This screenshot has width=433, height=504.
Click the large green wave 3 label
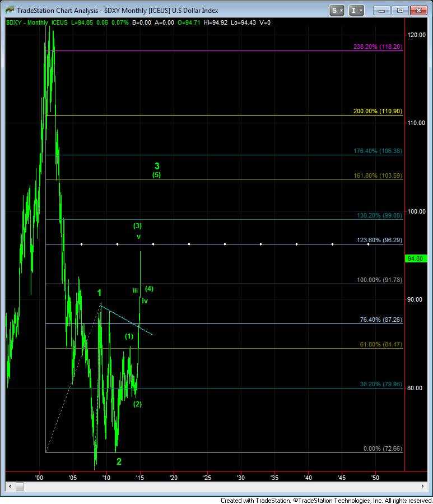click(x=157, y=166)
